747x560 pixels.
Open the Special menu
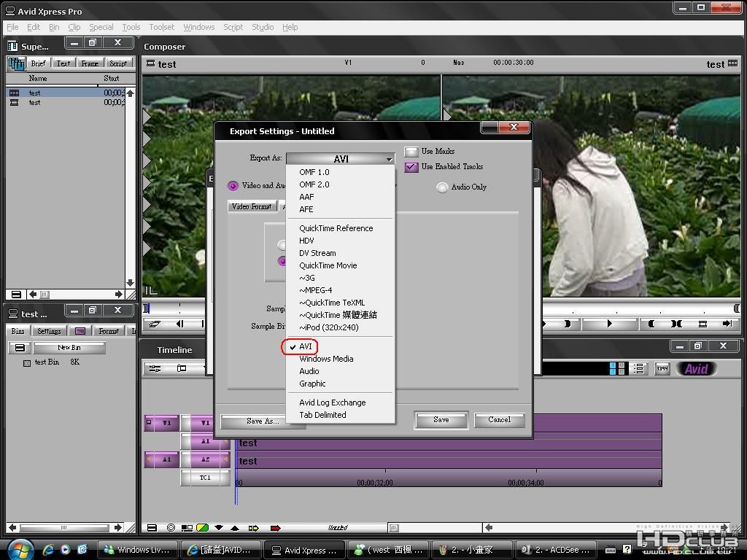[x=101, y=27]
